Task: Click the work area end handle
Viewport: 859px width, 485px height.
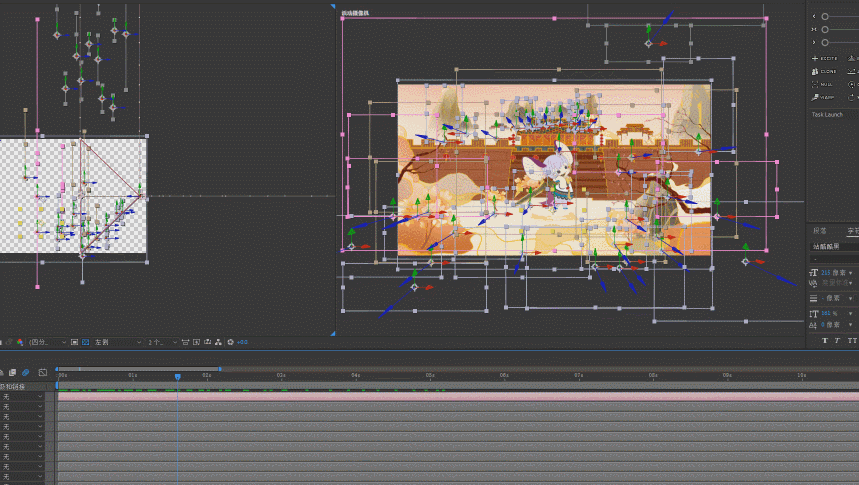Action: (x=220, y=369)
